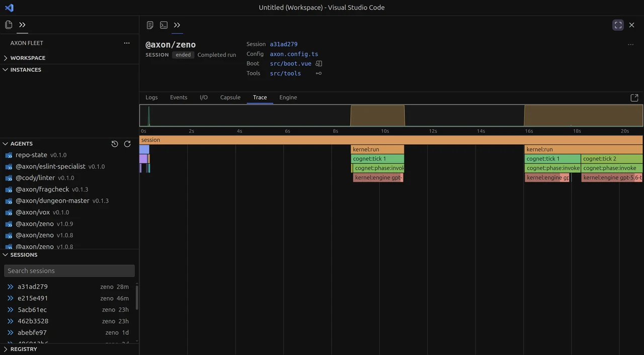Select agent @axon/fragcheck
Viewport: 644px width, 355px height.
pos(69,190)
